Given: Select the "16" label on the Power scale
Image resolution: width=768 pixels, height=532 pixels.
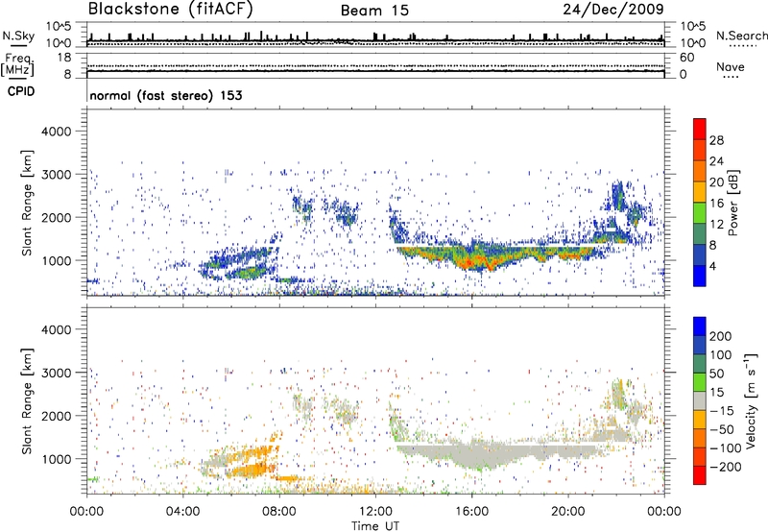Looking at the screenshot, I should point(716,204).
